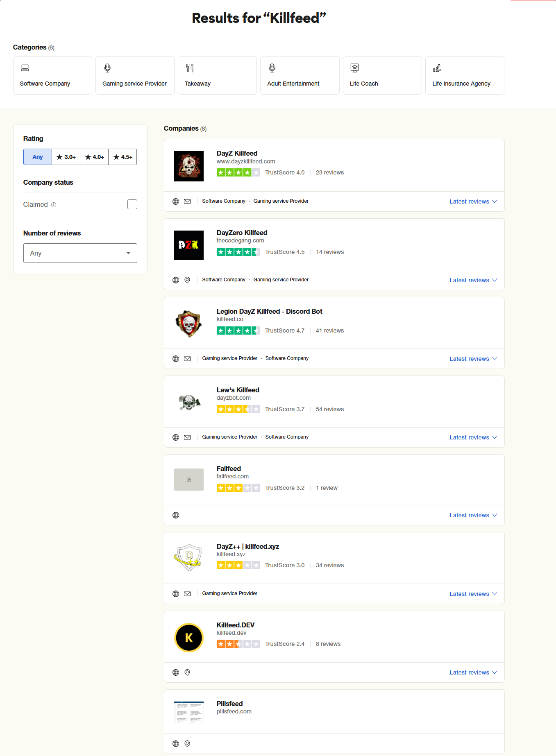Image resolution: width=556 pixels, height=756 pixels.
Task: Open the Pillsfeed company title
Action: pos(230,704)
